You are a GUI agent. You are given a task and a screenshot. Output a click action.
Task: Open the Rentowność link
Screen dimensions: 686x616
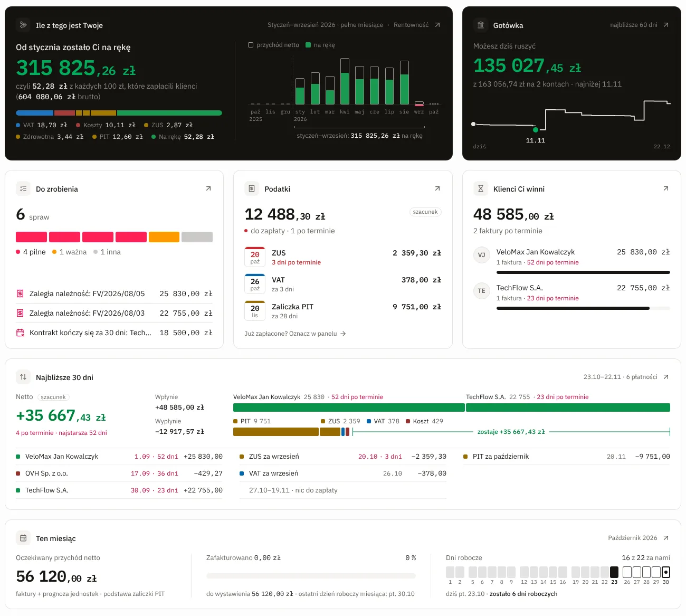coord(411,25)
